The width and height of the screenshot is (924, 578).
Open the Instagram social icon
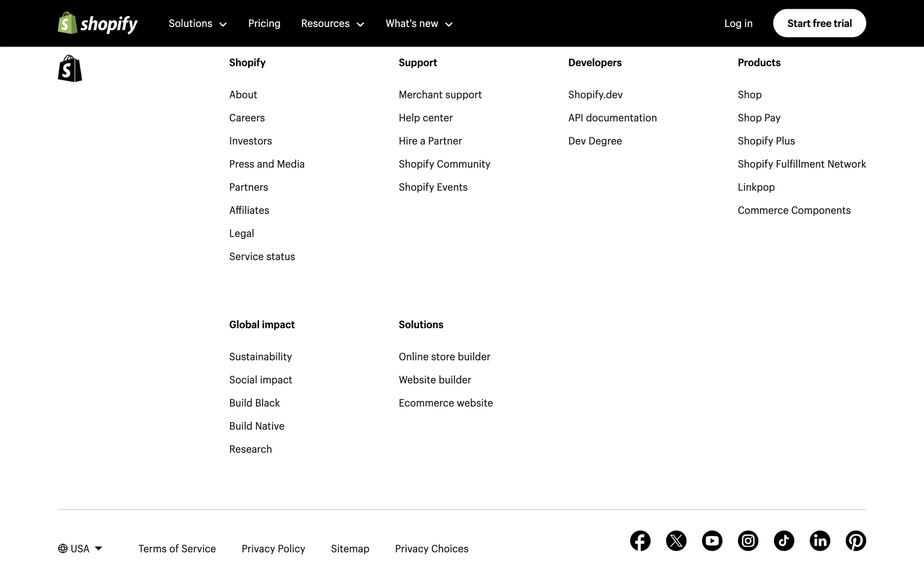pyautogui.click(x=748, y=541)
